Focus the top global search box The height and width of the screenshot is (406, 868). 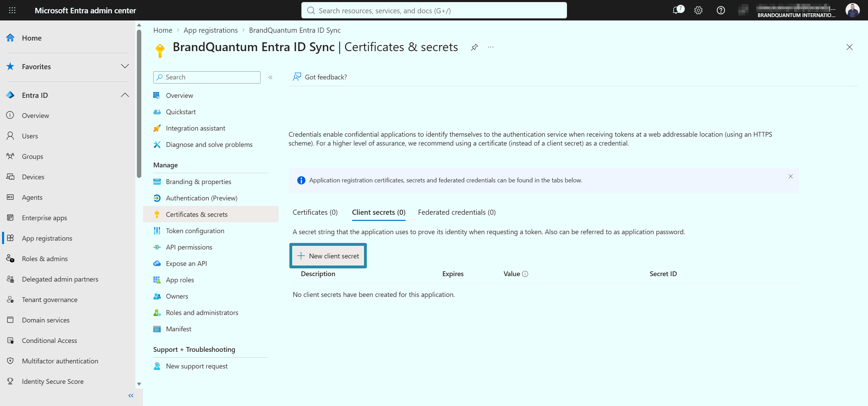click(434, 11)
